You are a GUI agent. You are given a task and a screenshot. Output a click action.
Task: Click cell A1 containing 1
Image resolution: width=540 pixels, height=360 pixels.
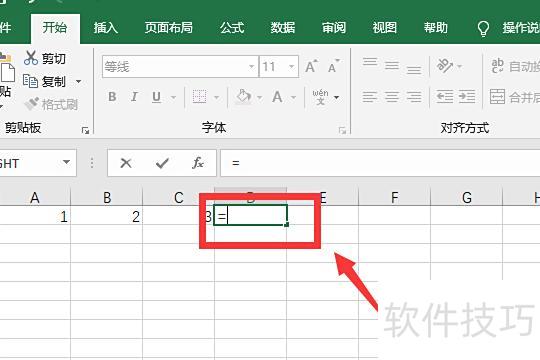(x=35, y=216)
